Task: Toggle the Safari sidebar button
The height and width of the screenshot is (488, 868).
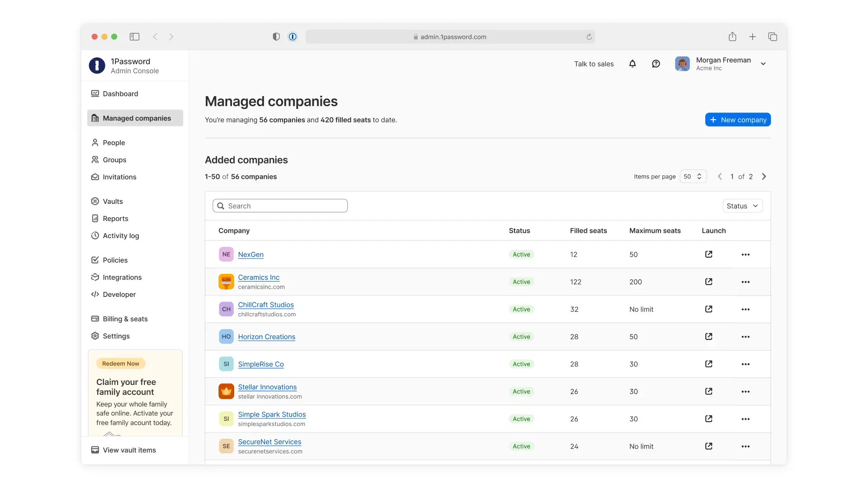Action: click(x=134, y=37)
